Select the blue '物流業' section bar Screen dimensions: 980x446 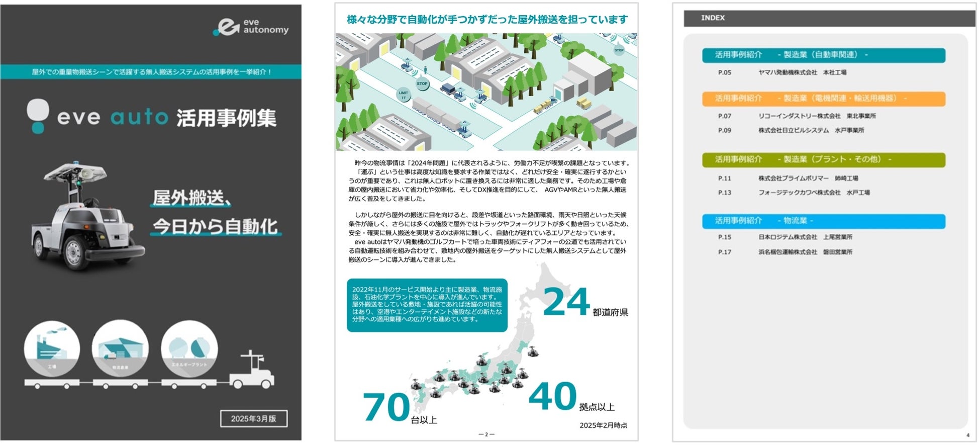(x=824, y=221)
